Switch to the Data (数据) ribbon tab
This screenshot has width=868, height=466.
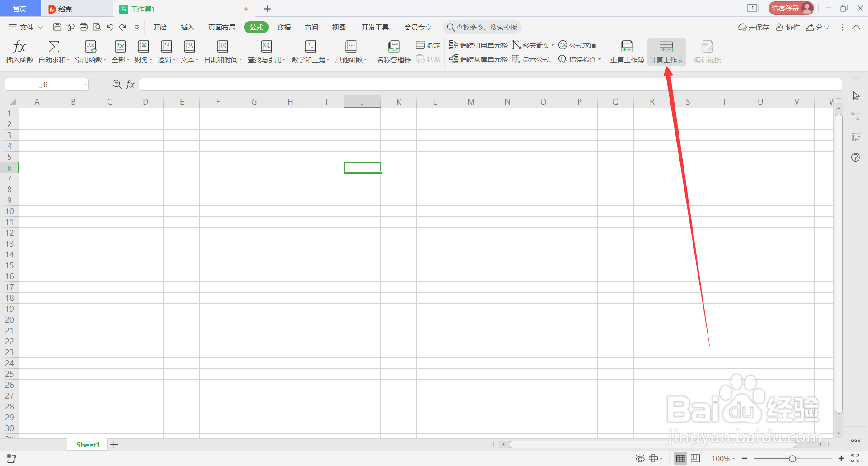284,27
